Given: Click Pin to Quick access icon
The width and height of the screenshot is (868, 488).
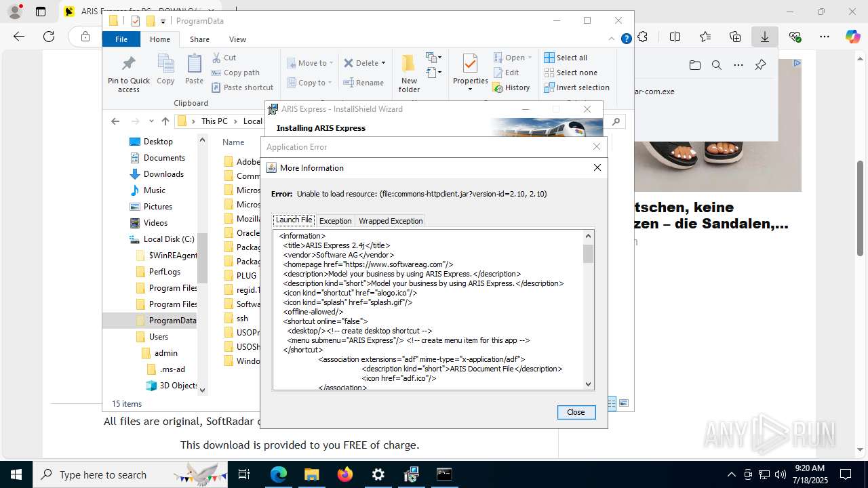Looking at the screenshot, I should point(128,74).
